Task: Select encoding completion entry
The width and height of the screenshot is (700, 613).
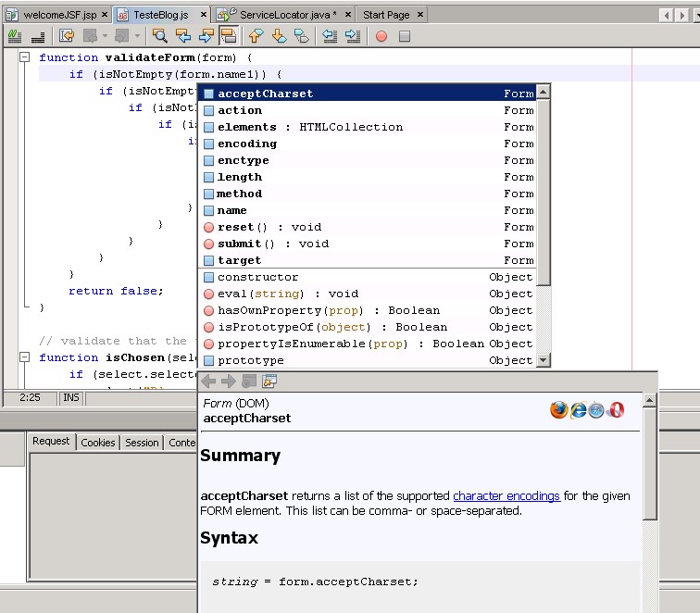Action: point(368,144)
